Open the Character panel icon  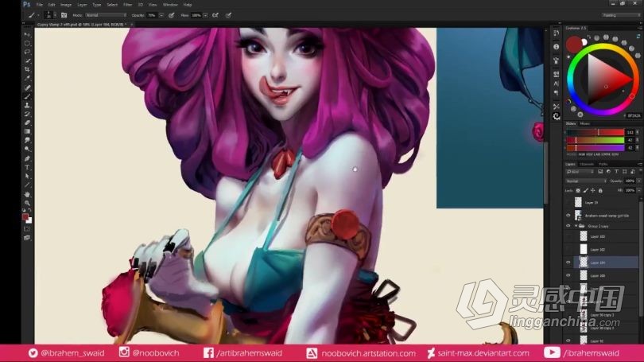(556, 84)
